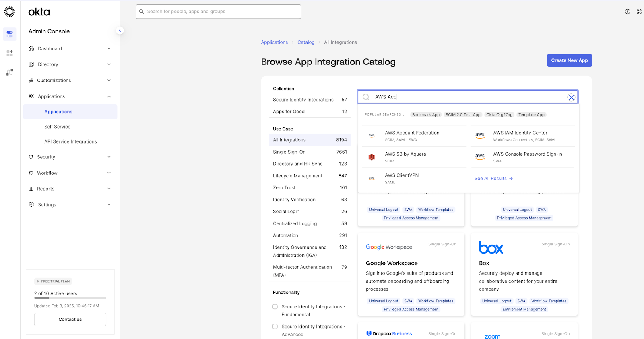Open the help question mark icon
The image size is (644, 339).
click(627, 12)
